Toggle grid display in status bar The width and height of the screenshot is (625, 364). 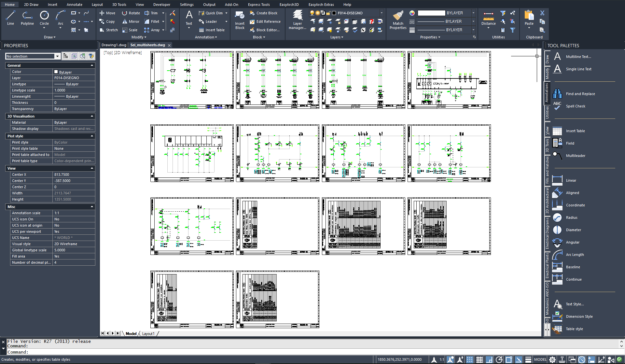(479, 360)
